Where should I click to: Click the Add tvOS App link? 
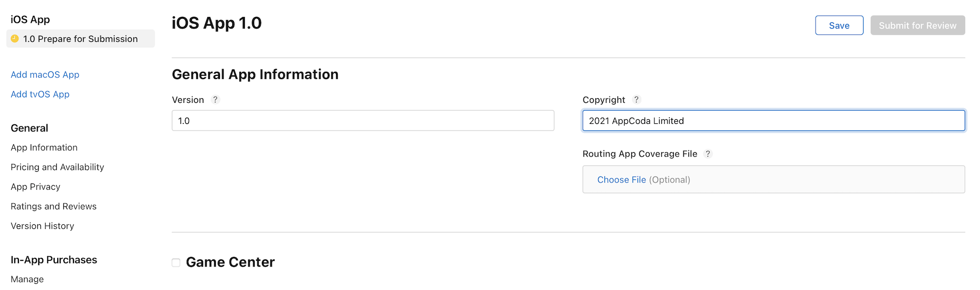40,94
